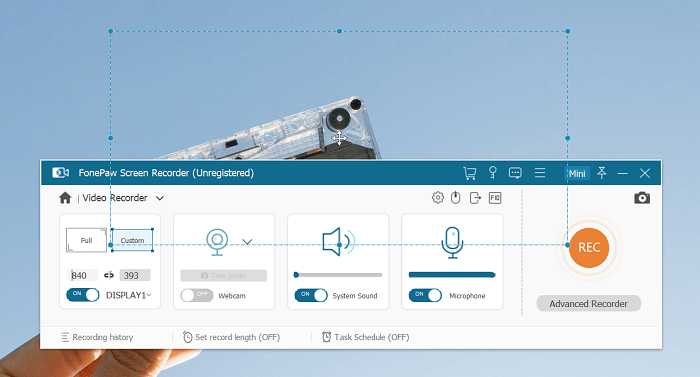
Task: Click the output export icon
Action: click(475, 197)
